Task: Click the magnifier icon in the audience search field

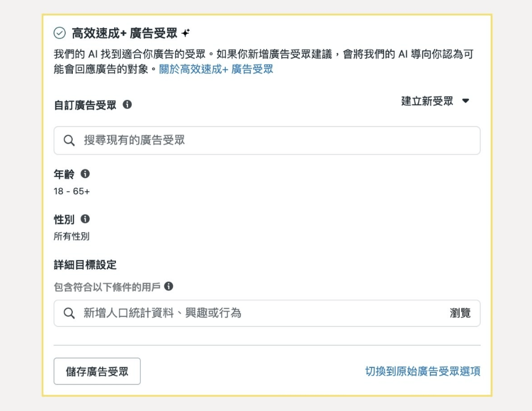Action: click(68, 140)
